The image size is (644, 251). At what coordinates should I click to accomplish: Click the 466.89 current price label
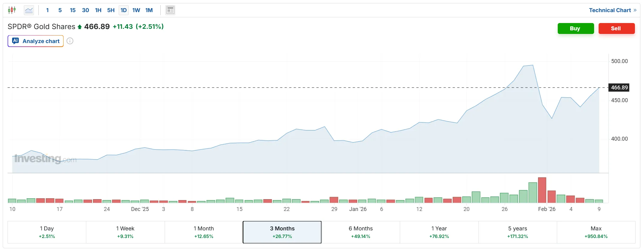point(619,88)
